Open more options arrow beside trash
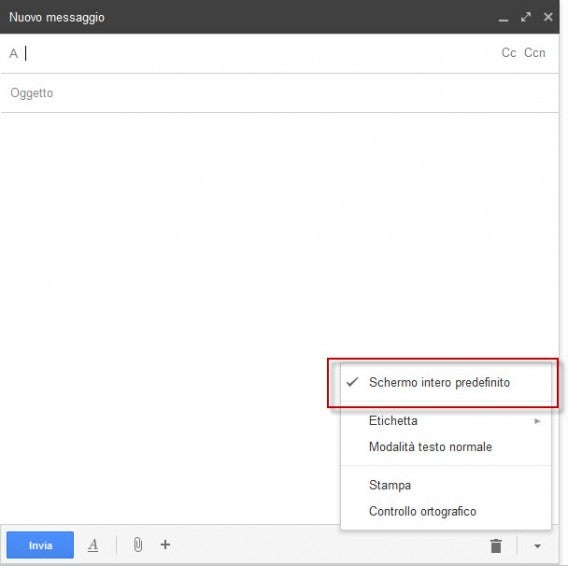 point(538,546)
